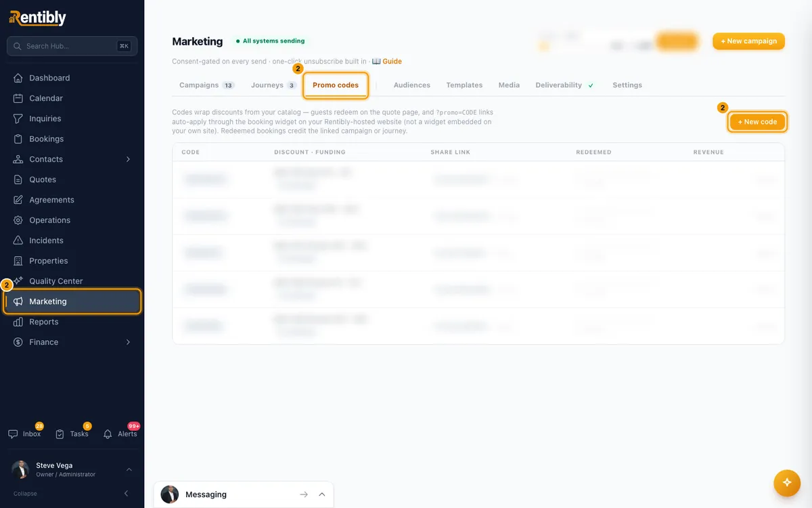This screenshot has width=812, height=508.
Task: Click the SHARE LINK column header
Action: [451, 152]
